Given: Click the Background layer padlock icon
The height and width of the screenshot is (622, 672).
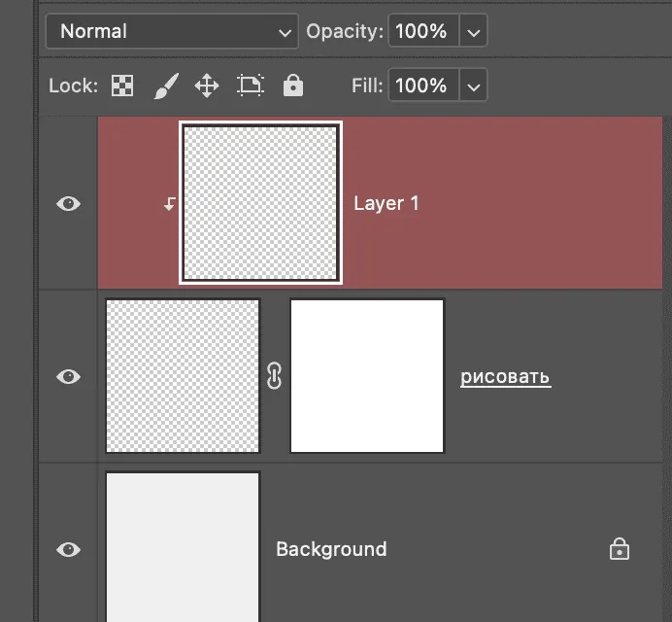Looking at the screenshot, I should click(620, 549).
